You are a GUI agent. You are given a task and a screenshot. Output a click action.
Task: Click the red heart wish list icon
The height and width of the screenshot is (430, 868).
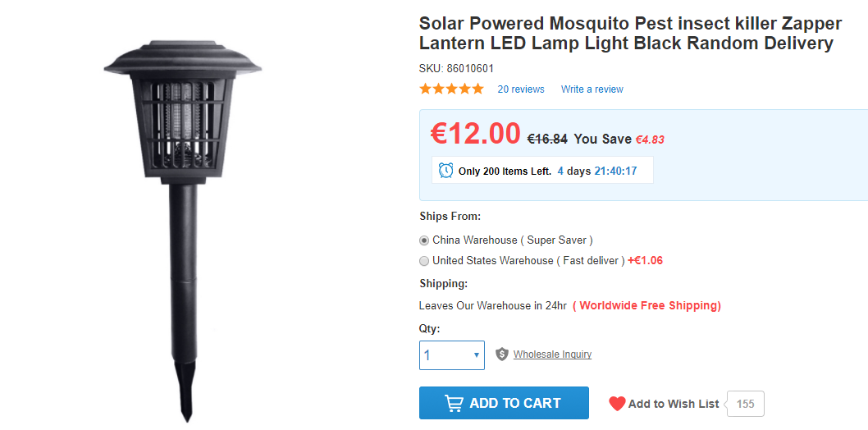click(x=617, y=404)
